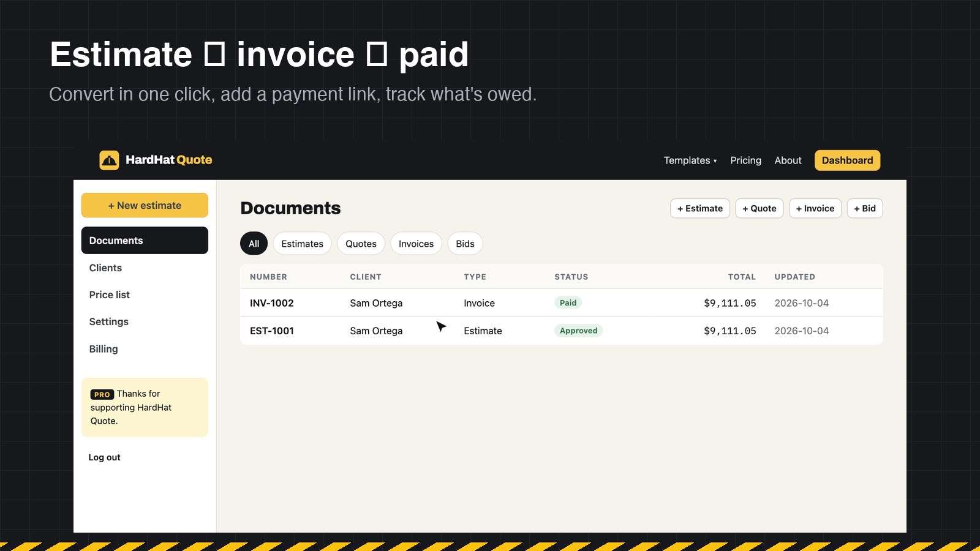Viewport: 980px width, 551px height.
Task: Go to Settings in sidebar
Action: coord(109,321)
